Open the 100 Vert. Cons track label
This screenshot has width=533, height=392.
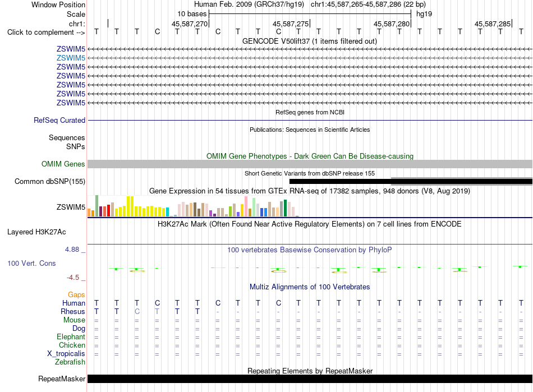(31, 263)
